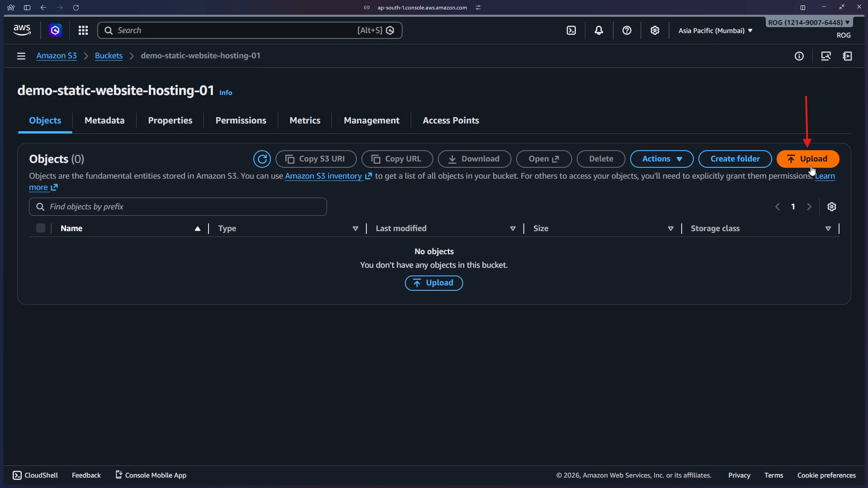Open account settings with the gear icon

655,30
